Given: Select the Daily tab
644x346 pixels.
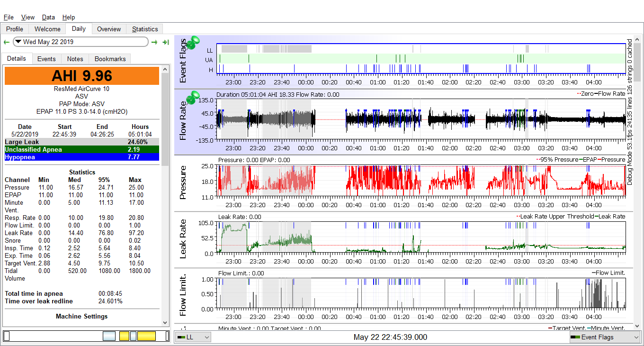Looking at the screenshot, I should 79,28.
